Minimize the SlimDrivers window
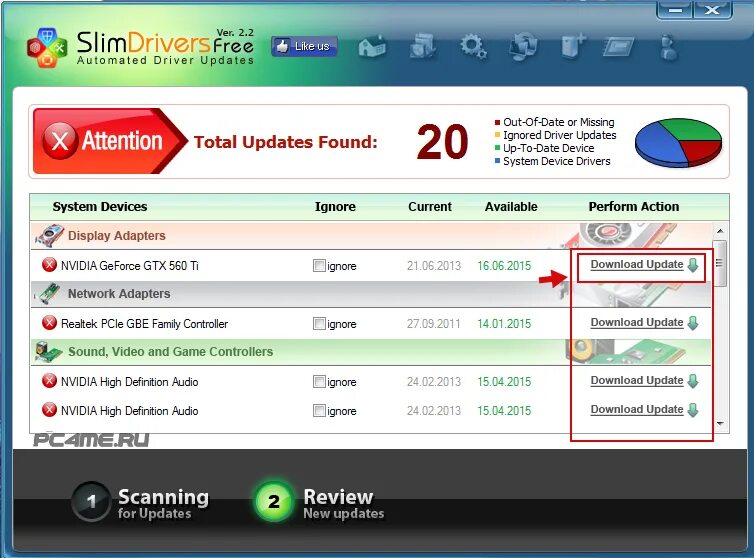The height and width of the screenshot is (558, 754). coord(675,10)
